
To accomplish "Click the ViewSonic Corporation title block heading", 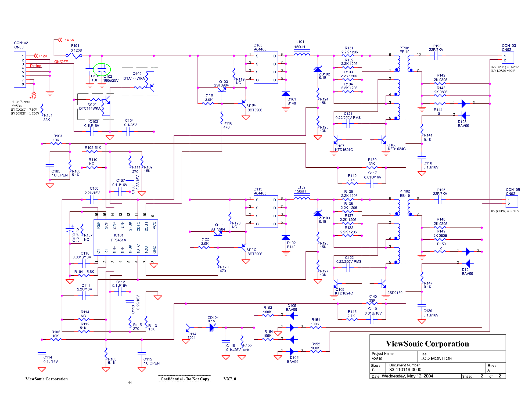I will tap(427, 344).
